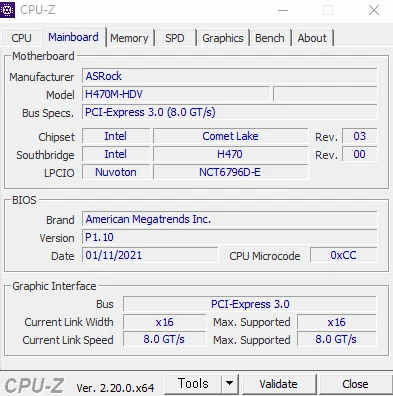393x396 pixels.
Task: Click the Graphic Interface Bus PCI-Express 3.0 value
Action: pyautogui.click(x=250, y=304)
